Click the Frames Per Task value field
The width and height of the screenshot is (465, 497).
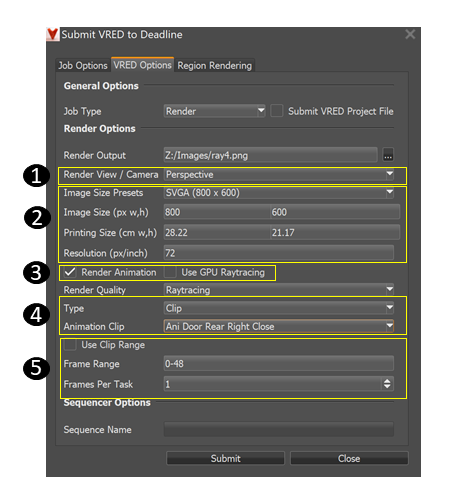point(273,384)
